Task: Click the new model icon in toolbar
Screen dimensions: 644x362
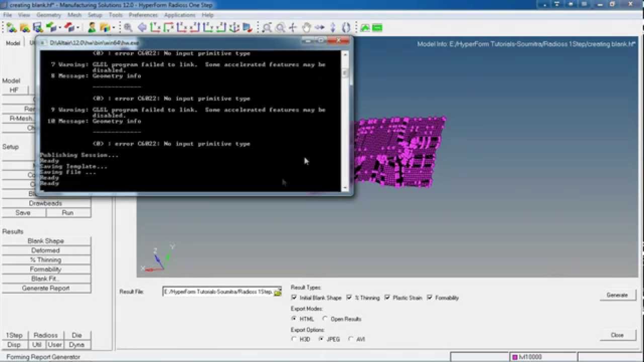Action: (x=11, y=27)
